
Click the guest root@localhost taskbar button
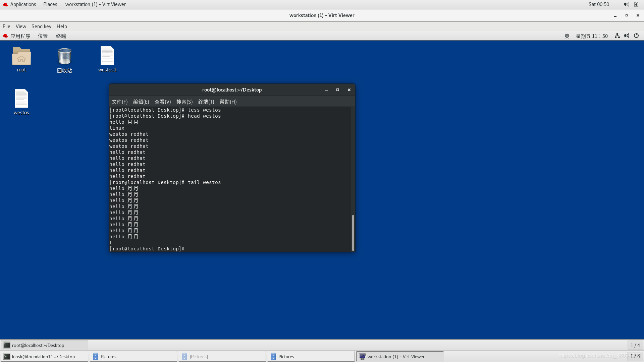pos(38,345)
